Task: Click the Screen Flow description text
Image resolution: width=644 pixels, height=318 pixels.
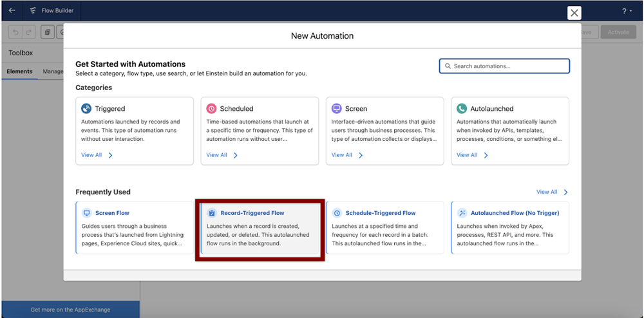Action: [133, 235]
